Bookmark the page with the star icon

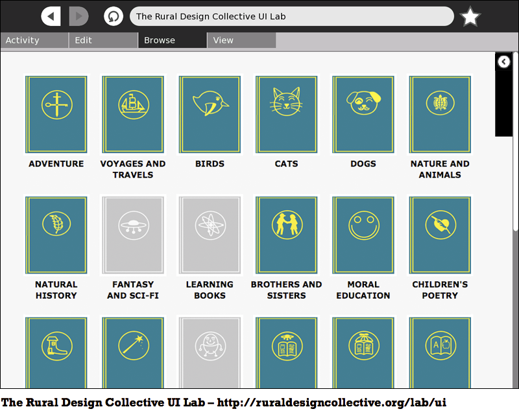coord(470,16)
